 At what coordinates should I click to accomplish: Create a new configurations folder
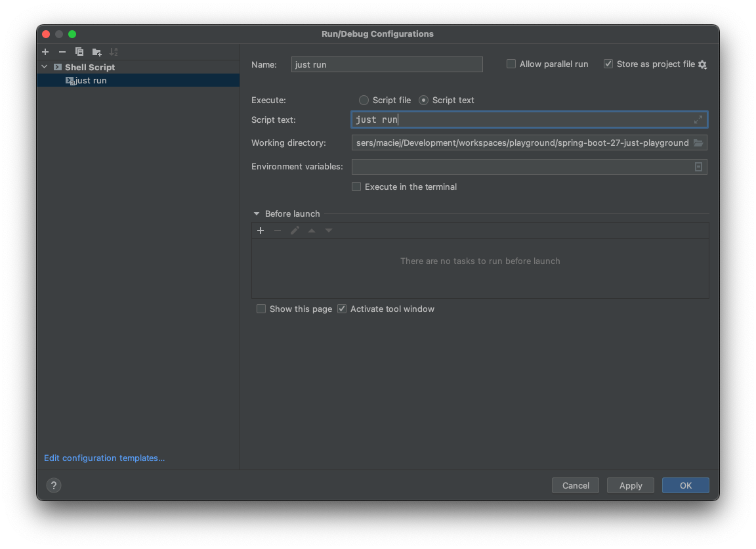click(96, 52)
